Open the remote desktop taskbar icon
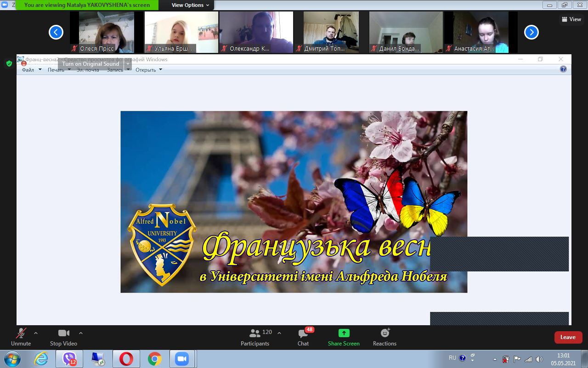Image resolution: width=588 pixels, height=368 pixels. click(98, 359)
